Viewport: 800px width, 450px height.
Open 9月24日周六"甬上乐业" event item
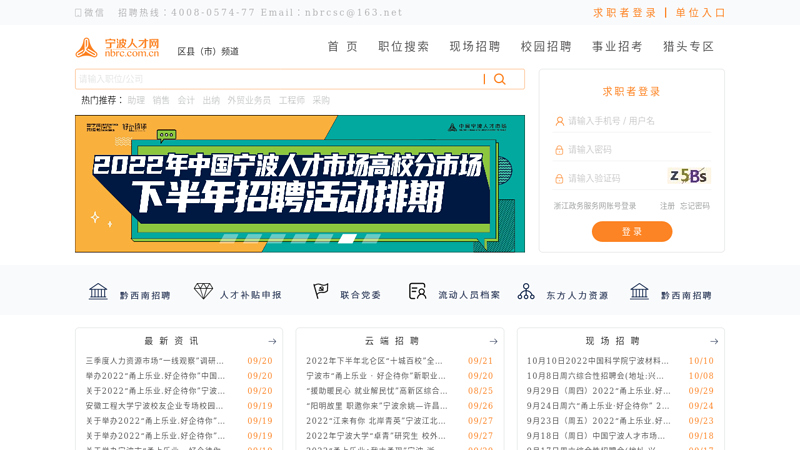coord(598,406)
